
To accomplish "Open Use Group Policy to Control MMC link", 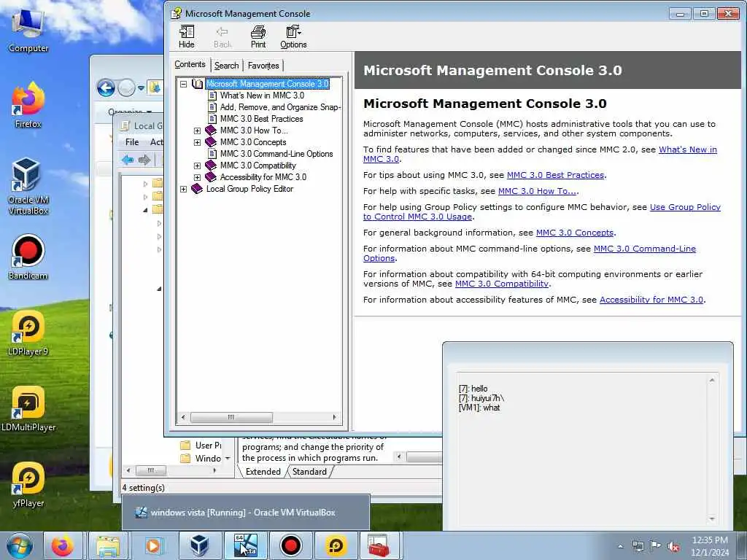I will 685,207.
